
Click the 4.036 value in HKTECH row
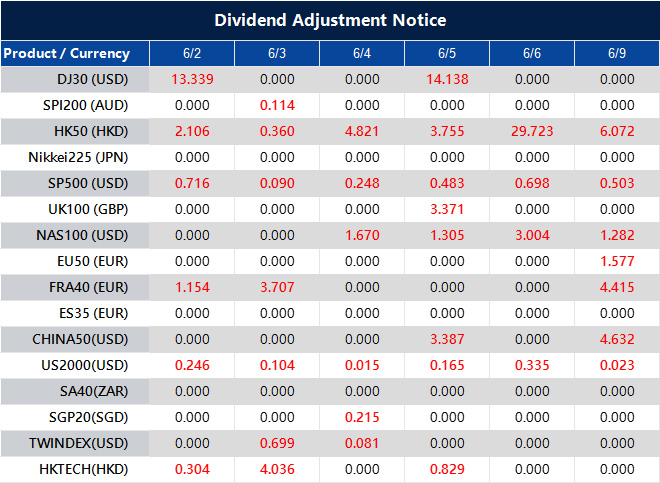[277, 468]
